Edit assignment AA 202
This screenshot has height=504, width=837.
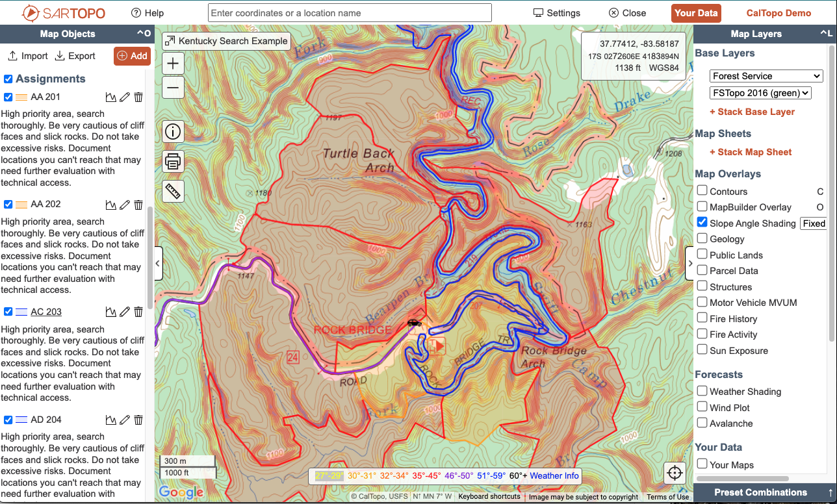[x=125, y=205]
